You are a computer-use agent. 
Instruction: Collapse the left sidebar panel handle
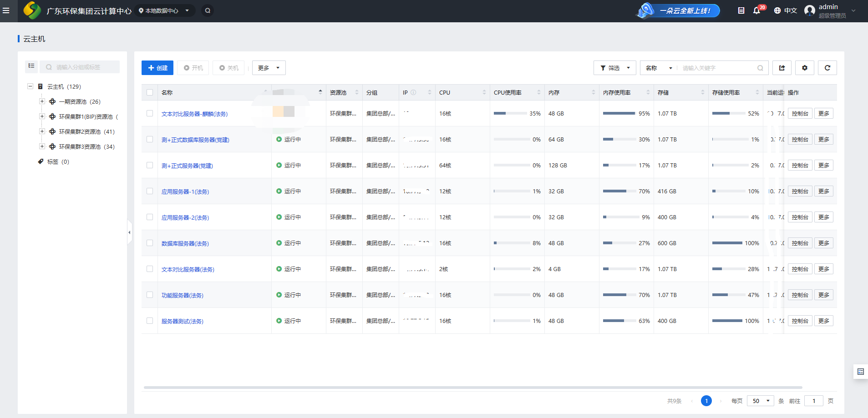point(129,232)
